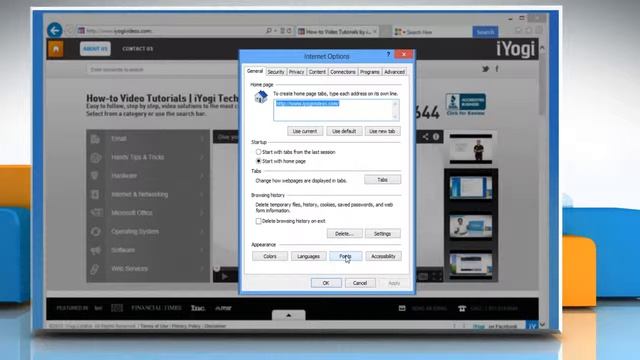
Task: Click the help question mark in Internet Options
Action: 388,54
